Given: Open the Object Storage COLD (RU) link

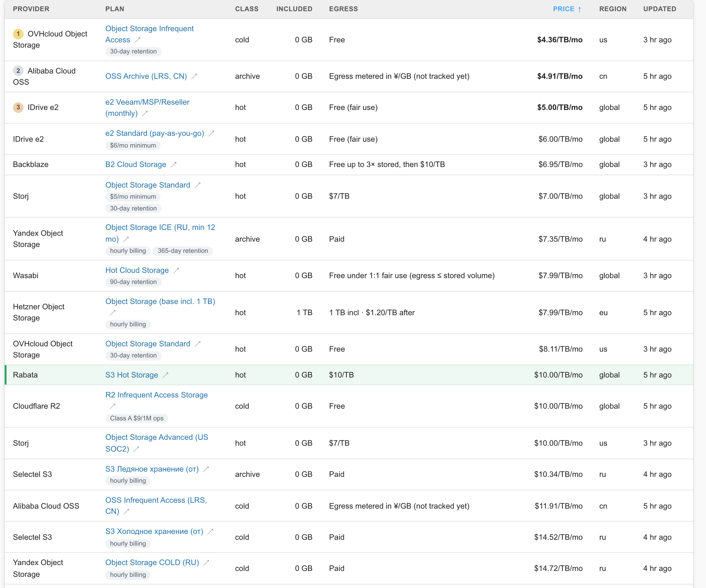Looking at the screenshot, I should point(152,562).
